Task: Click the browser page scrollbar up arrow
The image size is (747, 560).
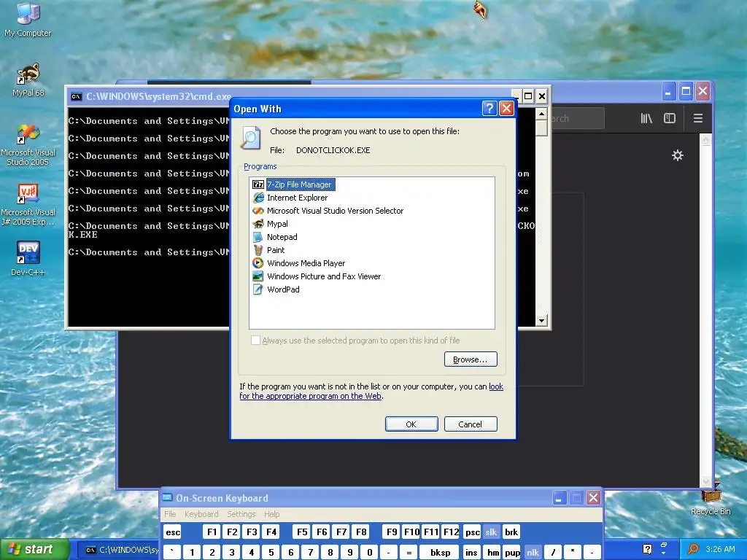Action: [x=705, y=140]
